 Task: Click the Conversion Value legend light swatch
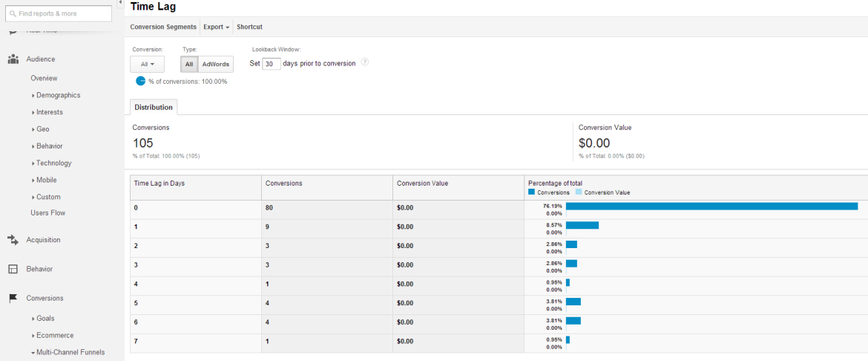pos(579,192)
